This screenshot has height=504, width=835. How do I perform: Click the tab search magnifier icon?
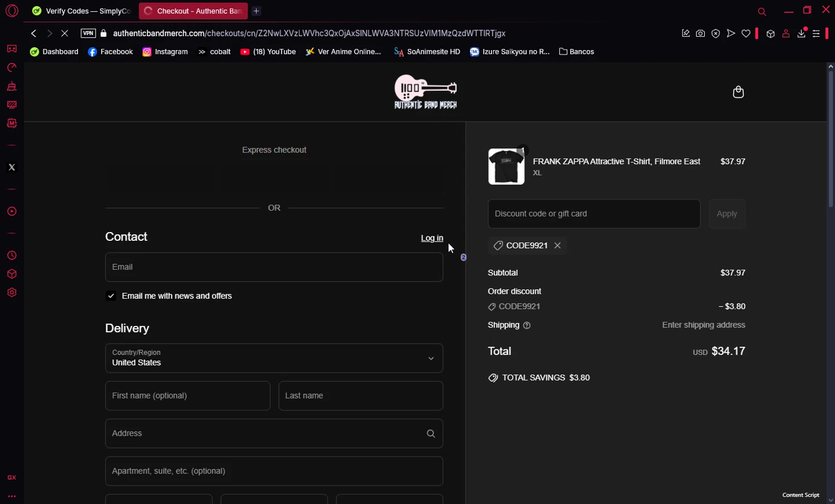(762, 12)
